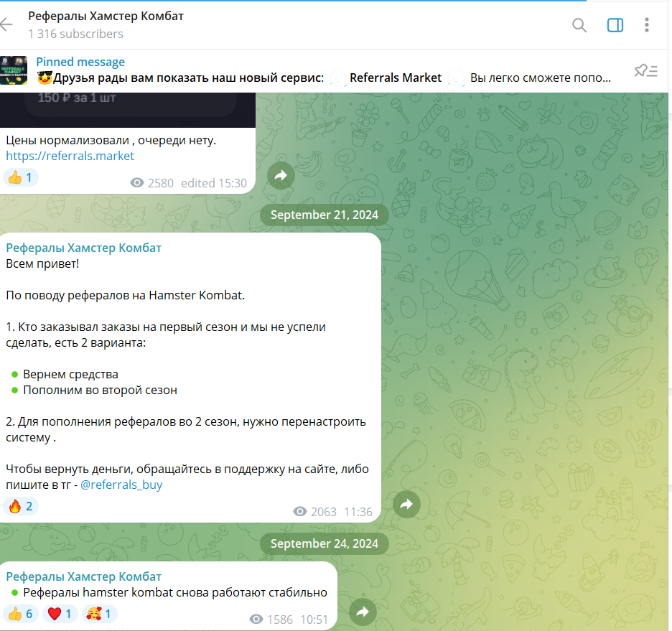
Task: Toggle the thumbs-up reaction with 1 count
Action: pos(21,177)
